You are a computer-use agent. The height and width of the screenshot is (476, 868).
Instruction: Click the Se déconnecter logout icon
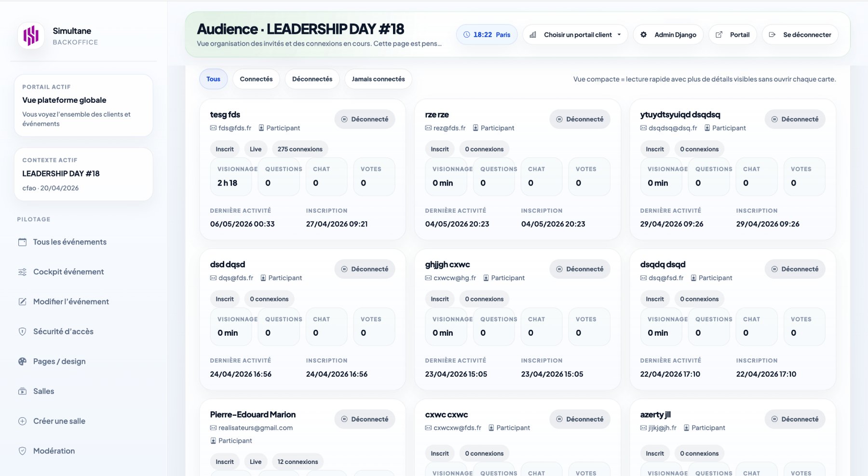click(x=772, y=35)
